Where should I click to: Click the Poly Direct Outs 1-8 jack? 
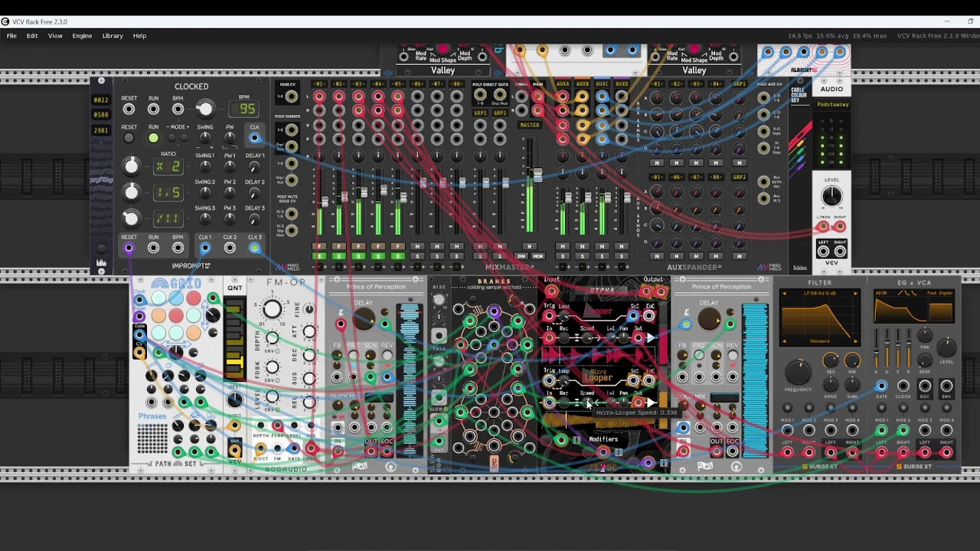[x=480, y=96]
